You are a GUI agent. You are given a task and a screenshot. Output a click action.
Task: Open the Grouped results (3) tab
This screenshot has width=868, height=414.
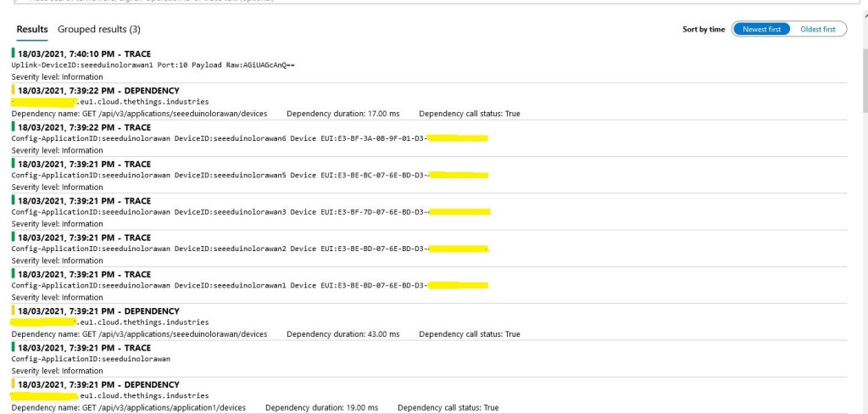(x=98, y=29)
